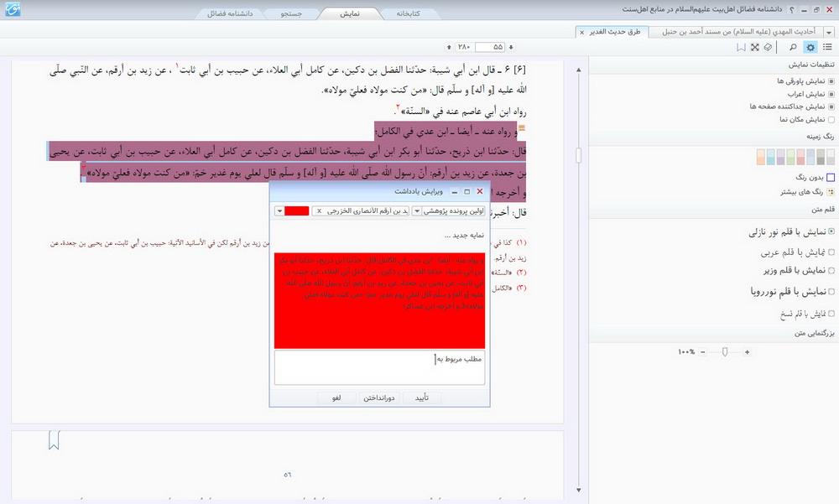Viewport: 839px width, 504px height.
Task: Maximize the ویرایش یادداشت note dialog
Action: tap(466, 191)
